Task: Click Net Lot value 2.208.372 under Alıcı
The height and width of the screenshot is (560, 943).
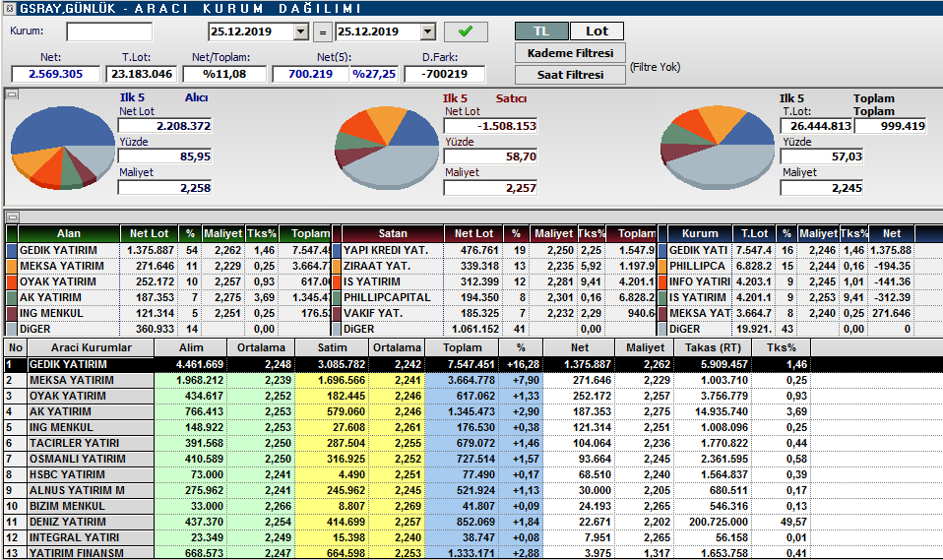Action: pyautogui.click(x=165, y=126)
